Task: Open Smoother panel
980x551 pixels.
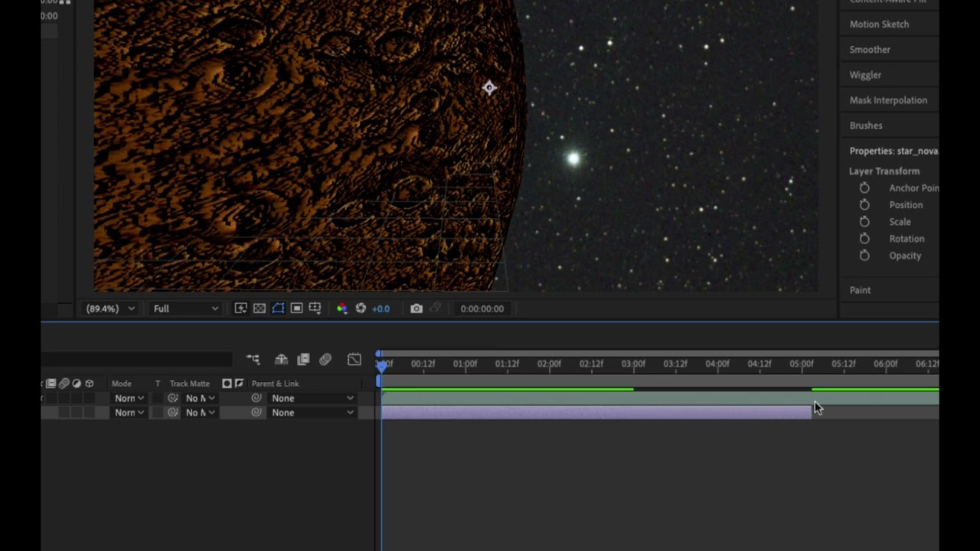Action: pos(870,49)
